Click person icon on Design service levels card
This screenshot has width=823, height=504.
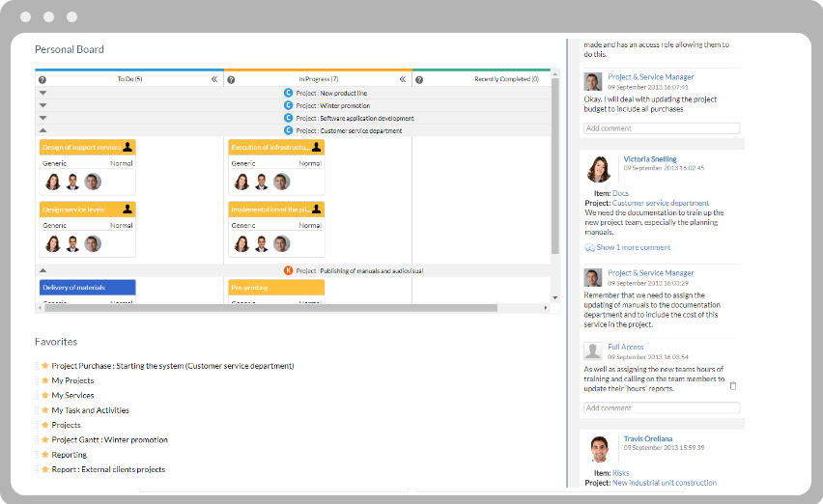[128, 210]
